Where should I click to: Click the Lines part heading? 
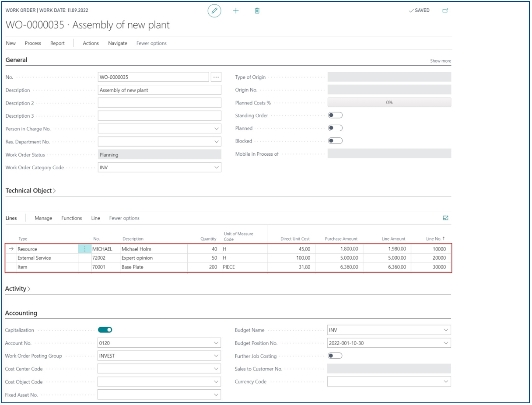(x=11, y=218)
